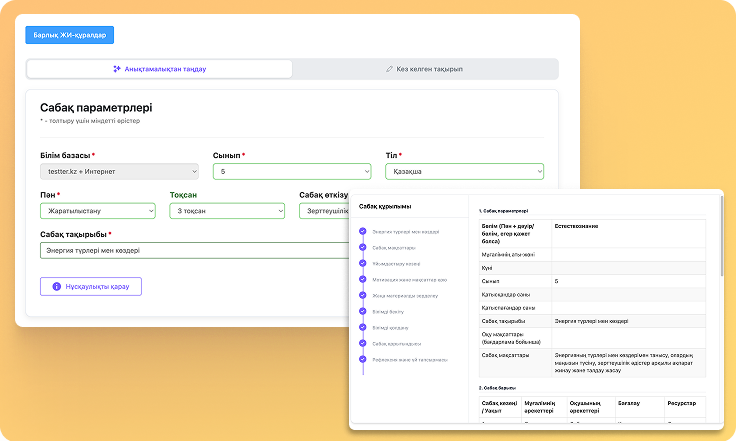The width and height of the screenshot is (738, 441).
Task: Click check icon beside Білімді қолдану step
Action: tap(362, 327)
